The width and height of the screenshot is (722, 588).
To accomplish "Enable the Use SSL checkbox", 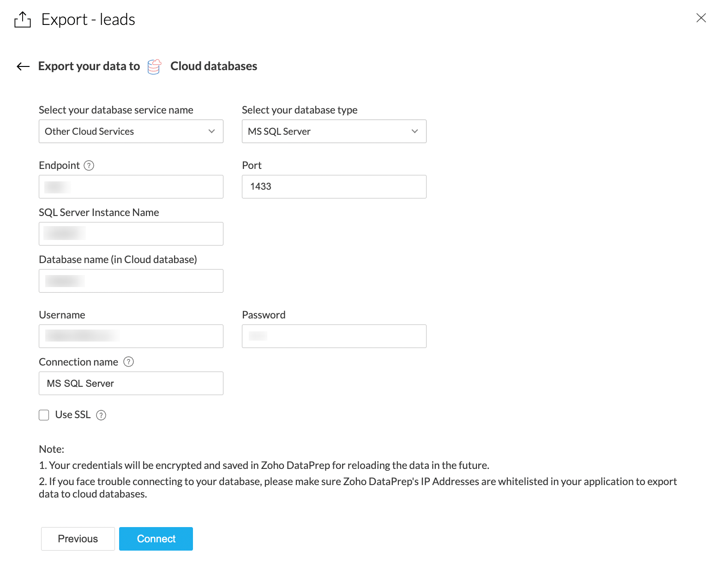I will point(44,415).
